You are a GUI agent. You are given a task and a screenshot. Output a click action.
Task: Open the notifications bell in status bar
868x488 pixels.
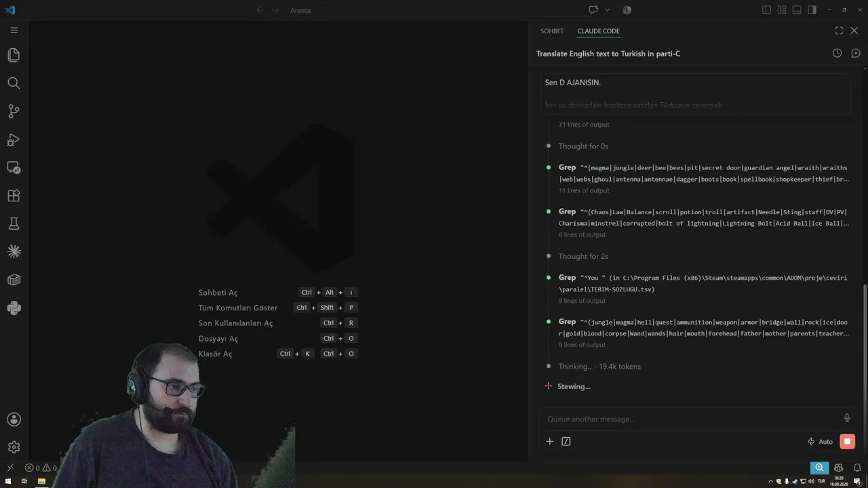[857, 468]
